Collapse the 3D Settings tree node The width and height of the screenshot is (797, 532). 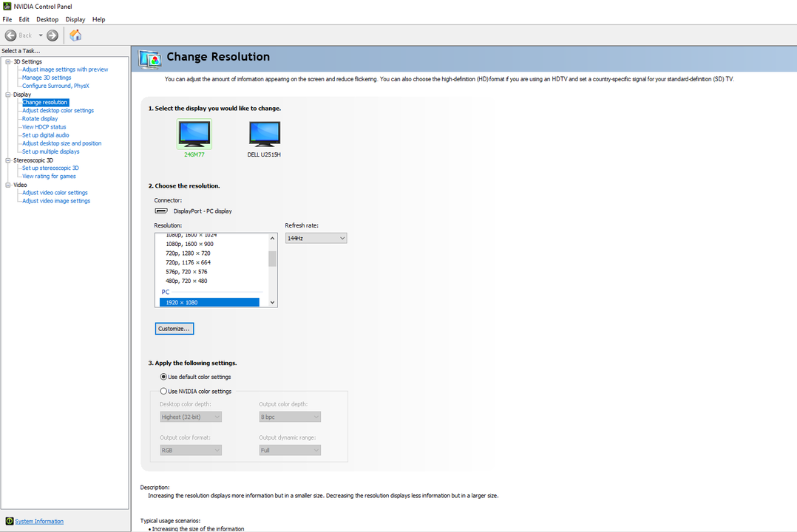[8, 61]
